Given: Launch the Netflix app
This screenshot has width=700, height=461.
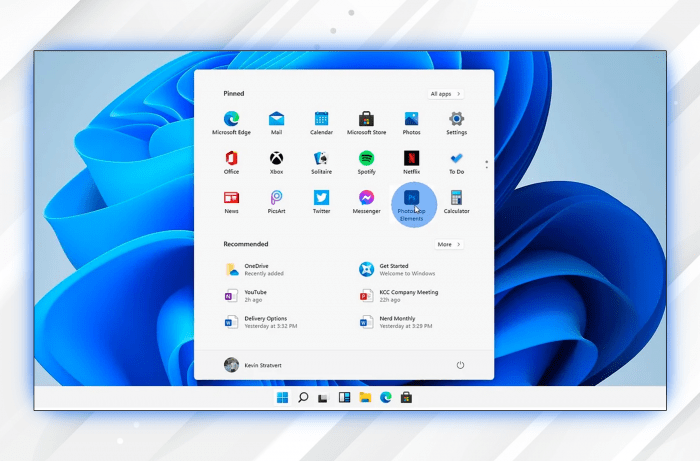Looking at the screenshot, I should [x=411, y=159].
